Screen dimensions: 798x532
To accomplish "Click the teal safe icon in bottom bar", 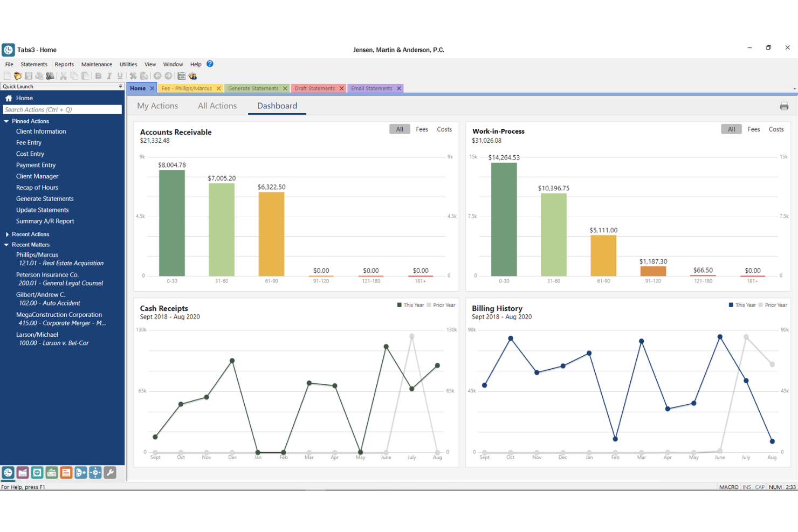I will (x=37, y=473).
